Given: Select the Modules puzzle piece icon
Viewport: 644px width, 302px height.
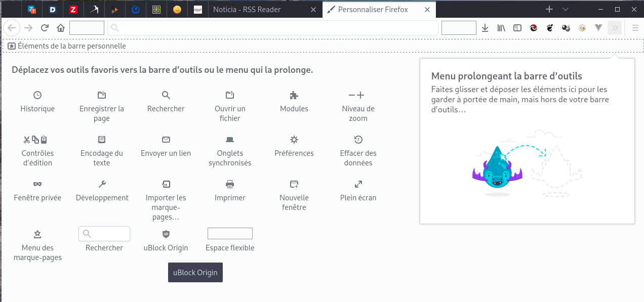Looking at the screenshot, I should [294, 95].
